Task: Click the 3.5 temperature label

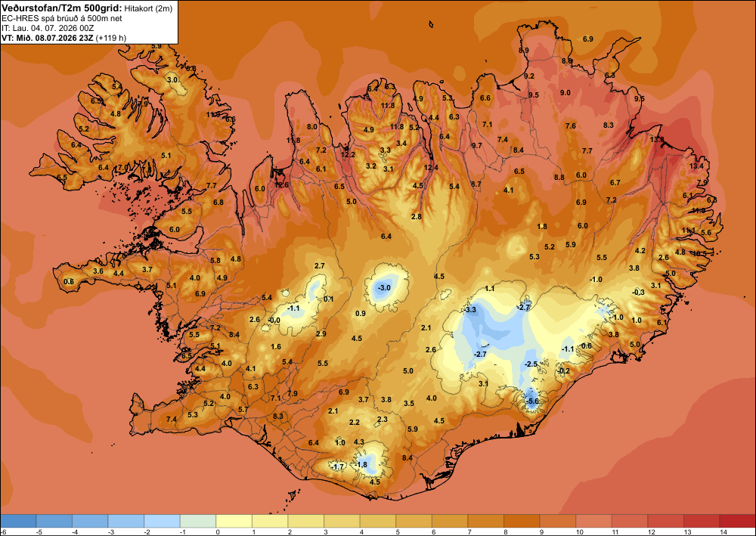Action: click(409, 404)
